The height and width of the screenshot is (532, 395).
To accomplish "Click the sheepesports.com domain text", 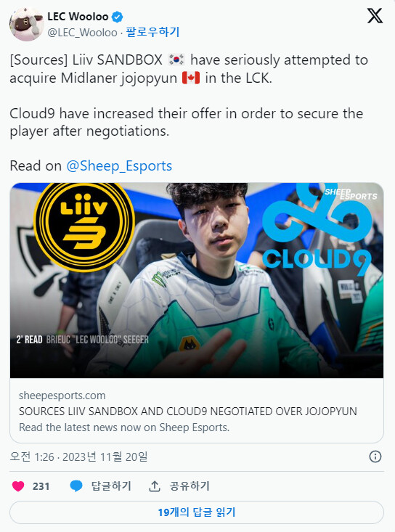I will coord(62,396).
